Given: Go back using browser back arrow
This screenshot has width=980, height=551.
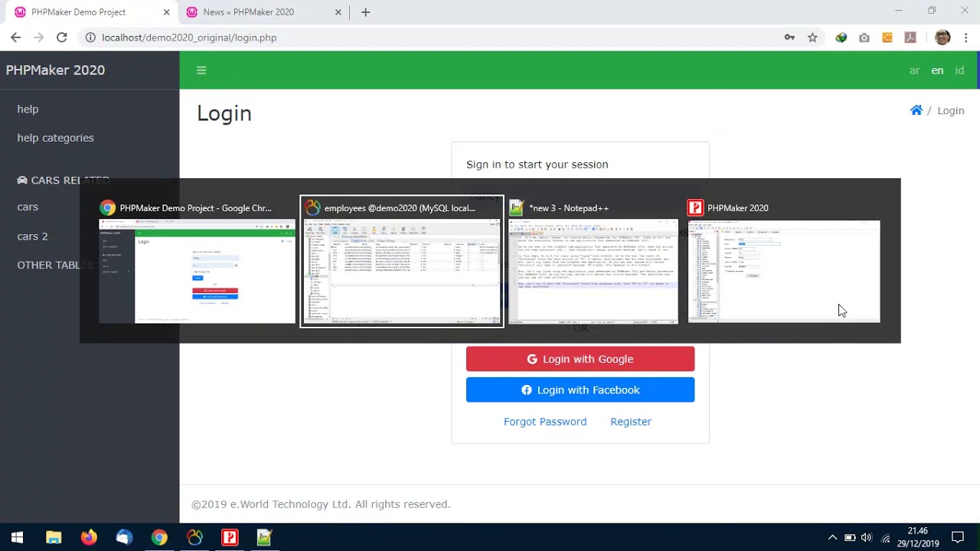Looking at the screenshot, I should (x=16, y=37).
